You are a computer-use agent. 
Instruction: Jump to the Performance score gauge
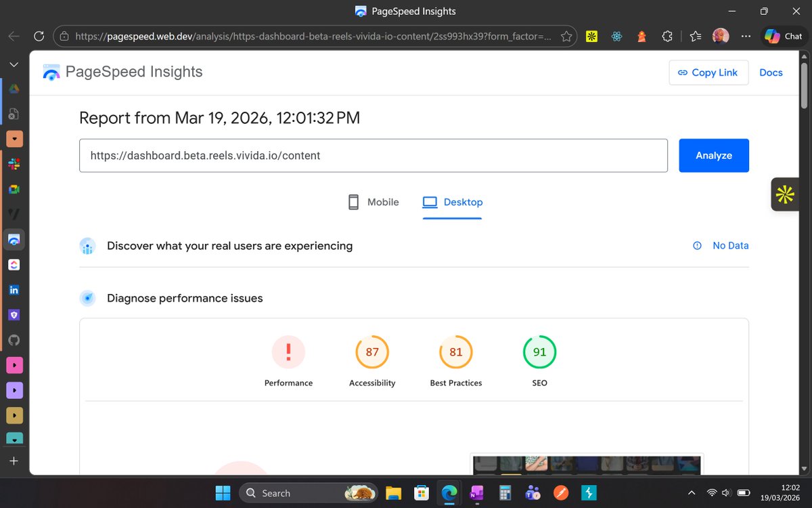[288, 362]
